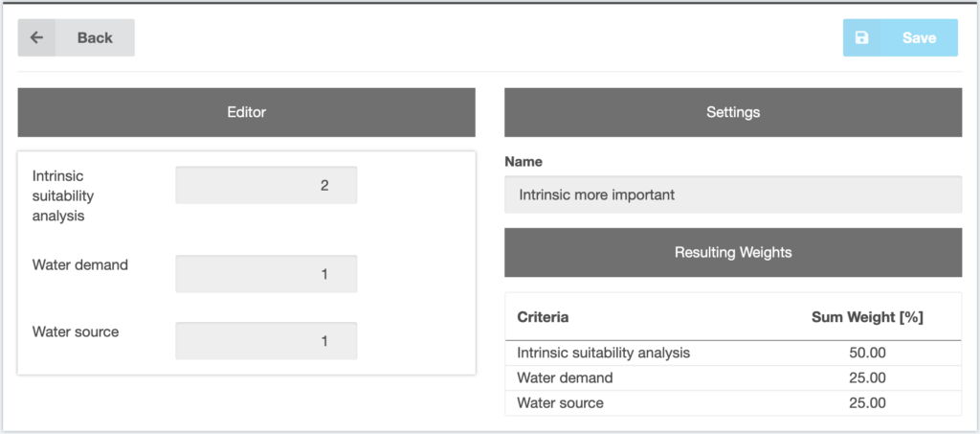
Task: Select the Intrinsic suitability analysis table row
Action: [733, 353]
